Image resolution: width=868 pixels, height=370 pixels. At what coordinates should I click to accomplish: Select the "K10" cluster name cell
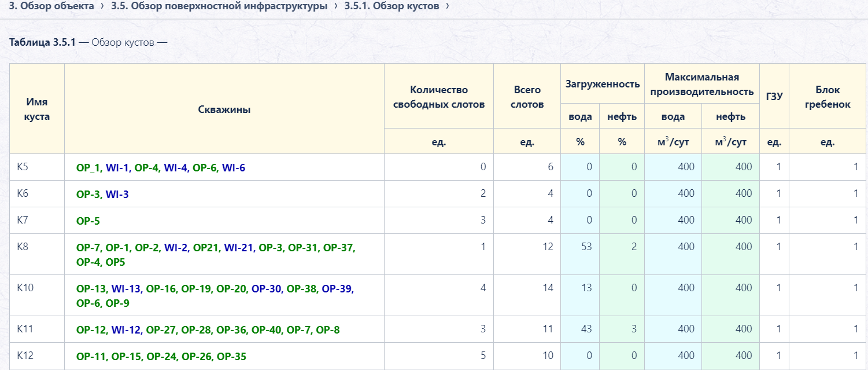pyautogui.click(x=37, y=295)
